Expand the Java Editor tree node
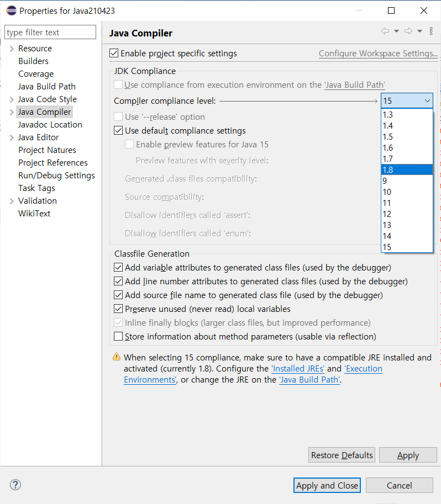The width and height of the screenshot is (441, 504). click(12, 137)
